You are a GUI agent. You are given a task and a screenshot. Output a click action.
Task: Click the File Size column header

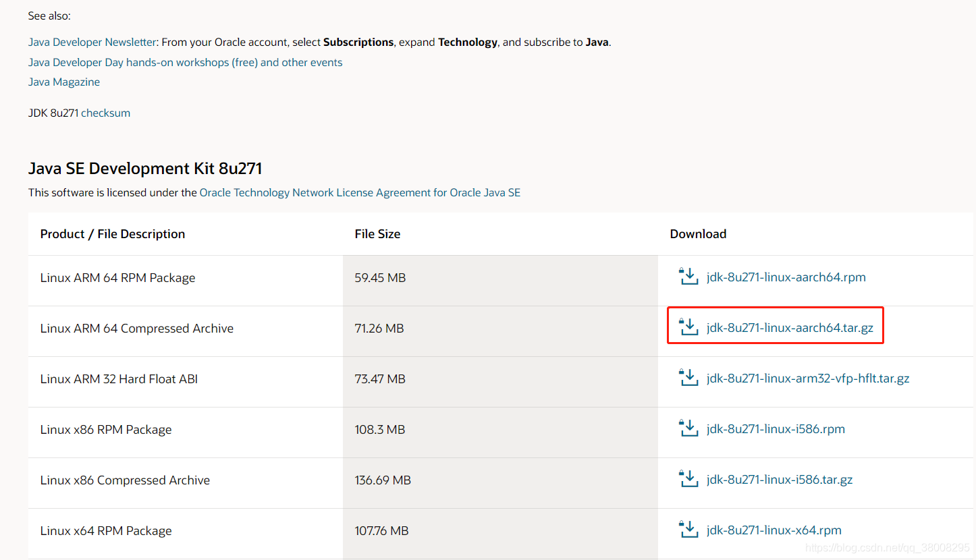pos(377,234)
